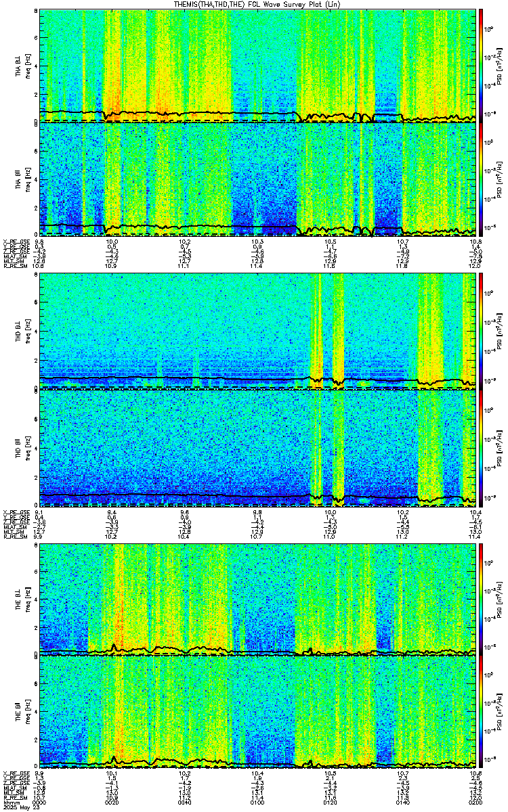This screenshot has width=508, height=812.
Task: Click the THD BII panel color bar
Action: (x=482, y=447)
